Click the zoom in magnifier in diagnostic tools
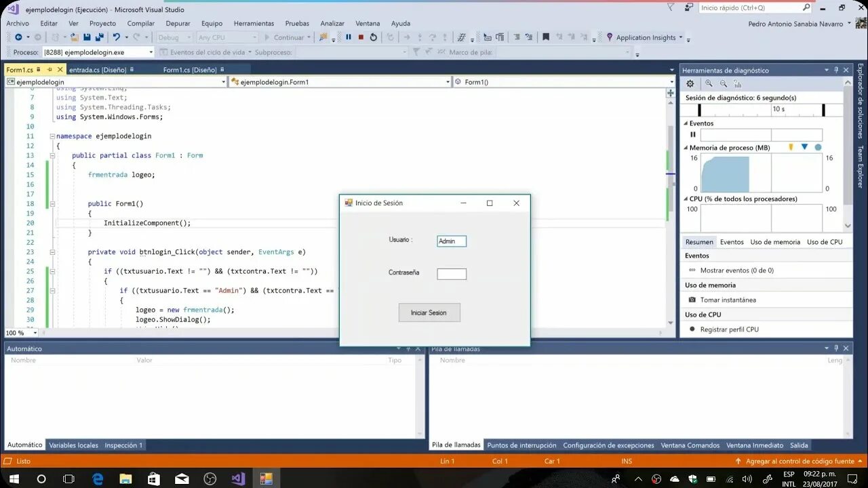 [709, 83]
